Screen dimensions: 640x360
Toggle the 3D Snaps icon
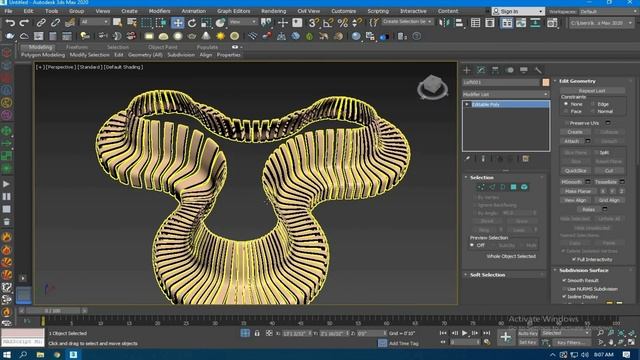pyautogui.click(x=313, y=23)
